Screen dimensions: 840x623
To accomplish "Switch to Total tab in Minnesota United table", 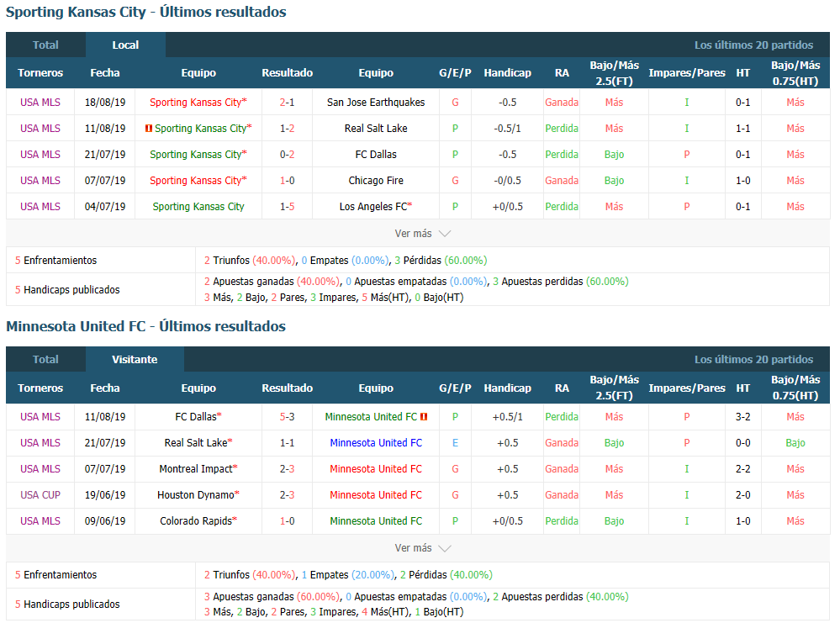I will pyautogui.click(x=45, y=360).
